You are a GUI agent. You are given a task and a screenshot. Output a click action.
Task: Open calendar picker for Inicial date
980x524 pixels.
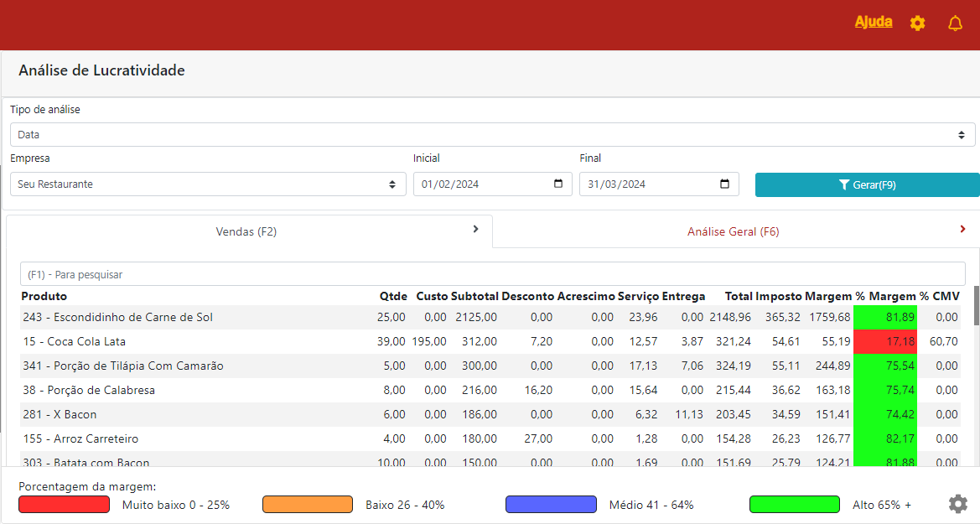(559, 184)
